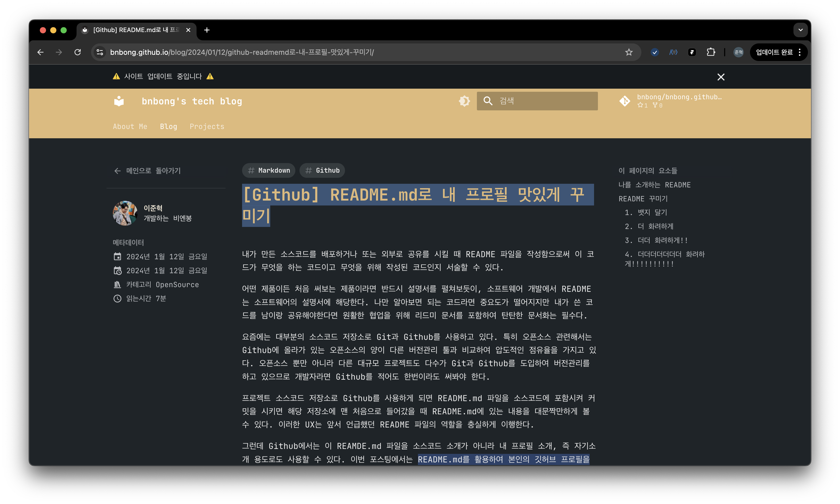Select the Markdown tag
The width and height of the screenshot is (840, 504).
(268, 171)
